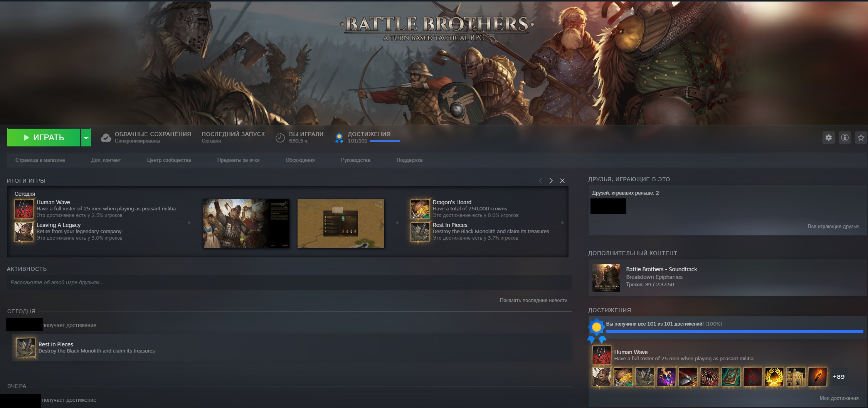The width and height of the screenshot is (868, 408).
Task: Open Предметы за очки tab
Action: pos(238,160)
